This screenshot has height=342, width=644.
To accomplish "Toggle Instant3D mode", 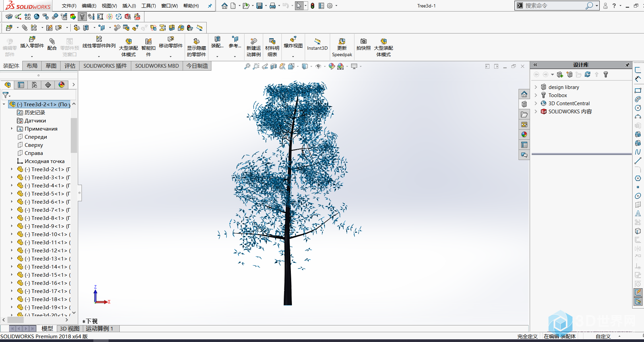I will [x=317, y=44].
